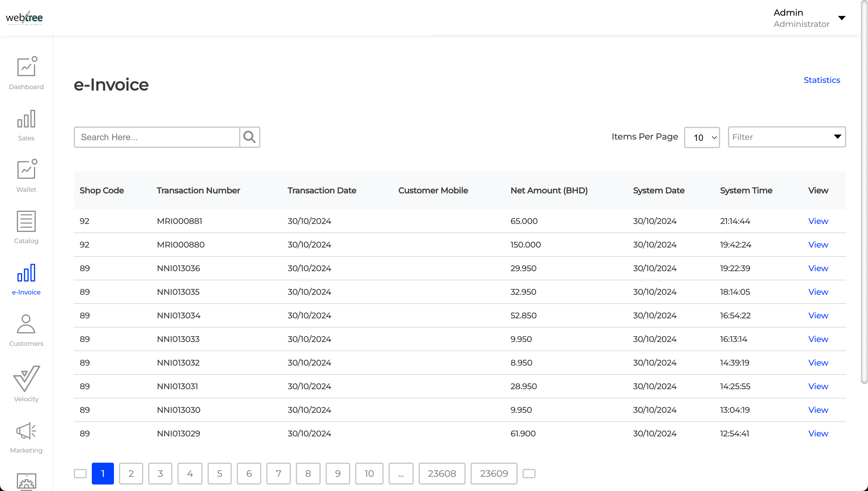
Task: Click the Transaction Number column header
Action: [198, 191]
